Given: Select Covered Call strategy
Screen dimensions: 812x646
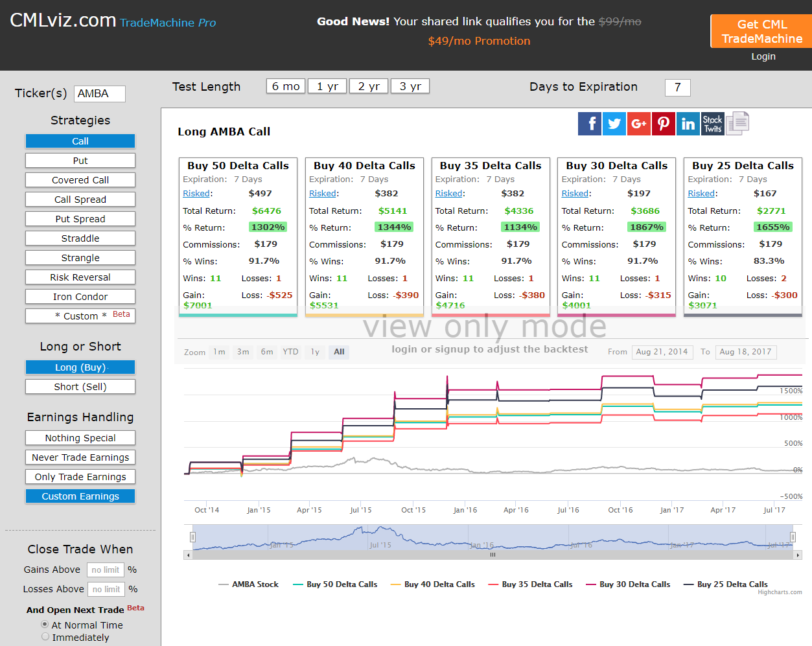Looking at the screenshot, I should click(80, 180).
